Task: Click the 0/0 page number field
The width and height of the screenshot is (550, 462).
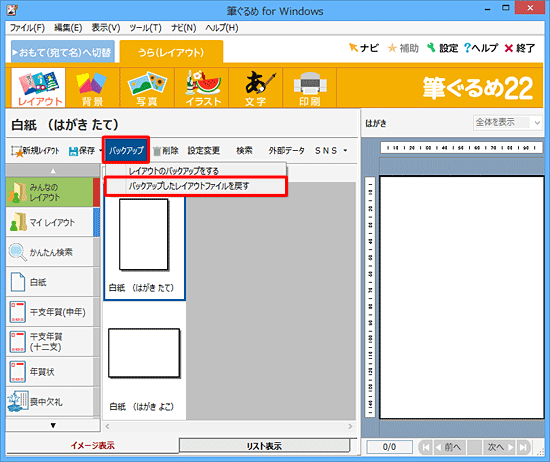Action: pos(389,447)
